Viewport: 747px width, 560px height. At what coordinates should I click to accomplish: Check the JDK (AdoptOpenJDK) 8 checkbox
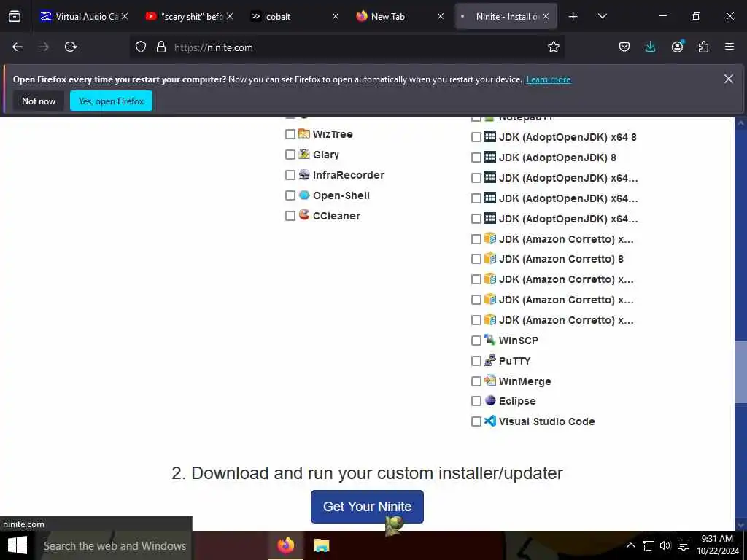pyautogui.click(x=476, y=157)
